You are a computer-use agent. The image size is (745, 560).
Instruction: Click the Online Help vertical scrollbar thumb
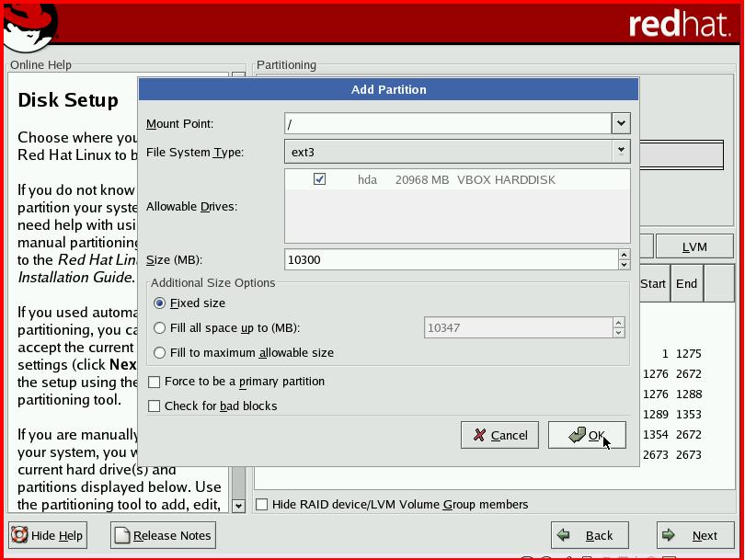point(238,483)
